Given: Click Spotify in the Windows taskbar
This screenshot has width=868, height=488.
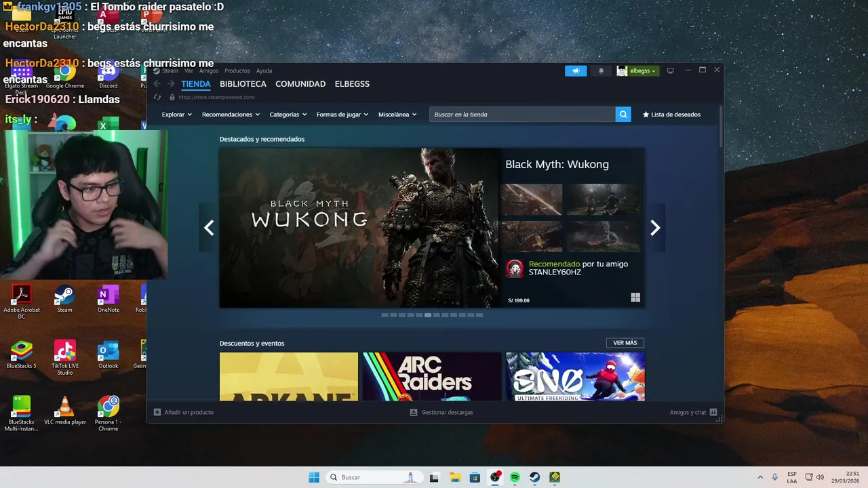Looking at the screenshot, I should [515, 477].
